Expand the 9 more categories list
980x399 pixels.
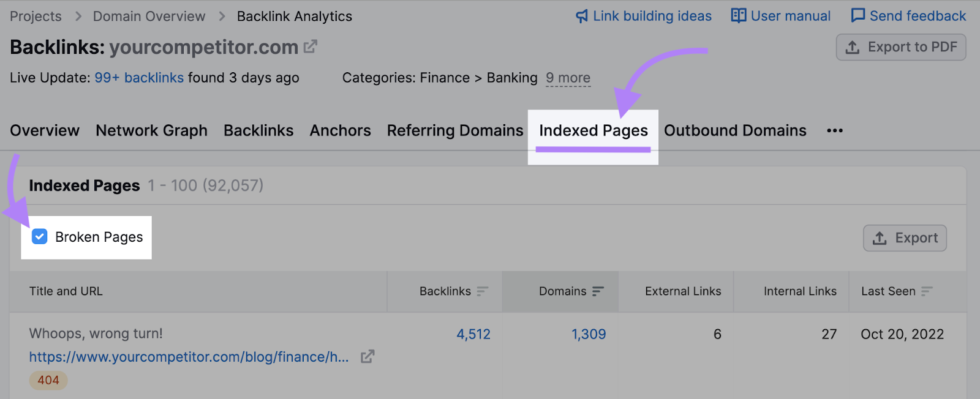tap(568, 78)
